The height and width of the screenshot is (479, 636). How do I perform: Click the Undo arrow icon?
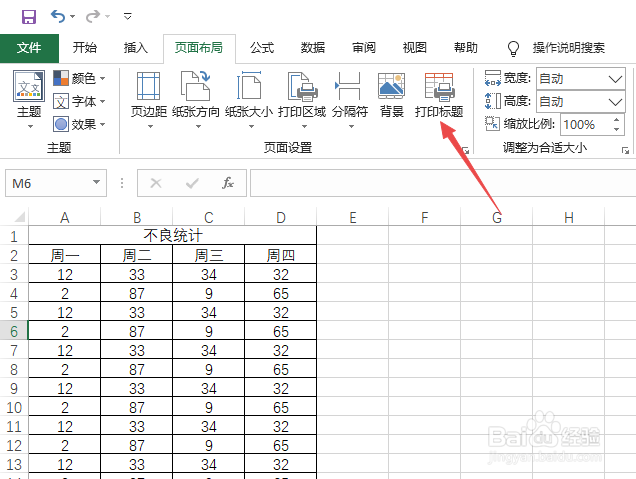(x=58, y=17)
